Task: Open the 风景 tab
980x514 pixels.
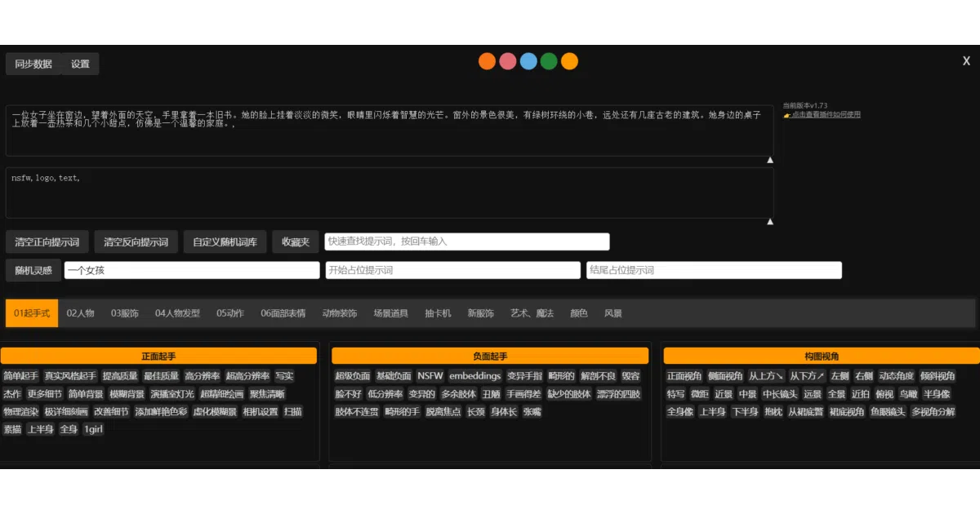Action: (x=613, y=313)
